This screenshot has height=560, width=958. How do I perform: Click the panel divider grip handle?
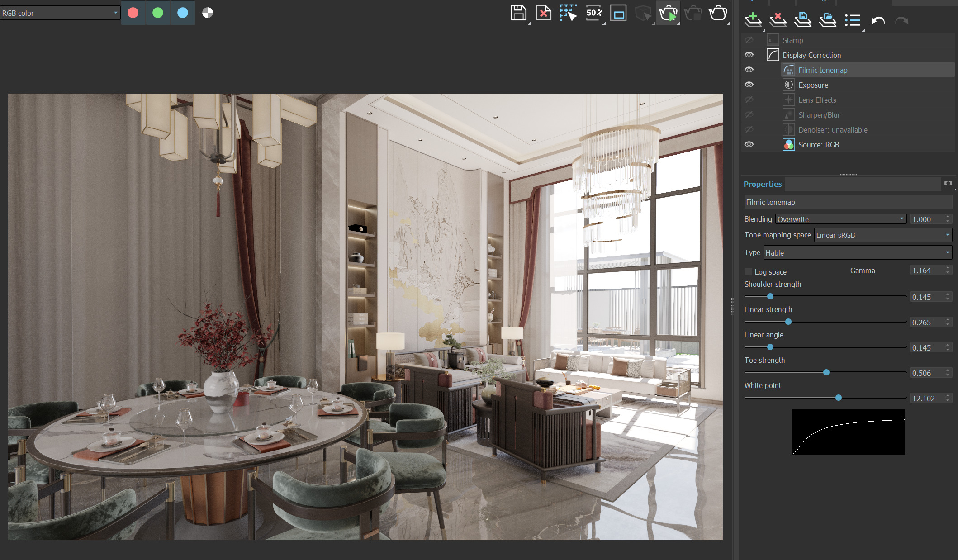tap(848, 175)
